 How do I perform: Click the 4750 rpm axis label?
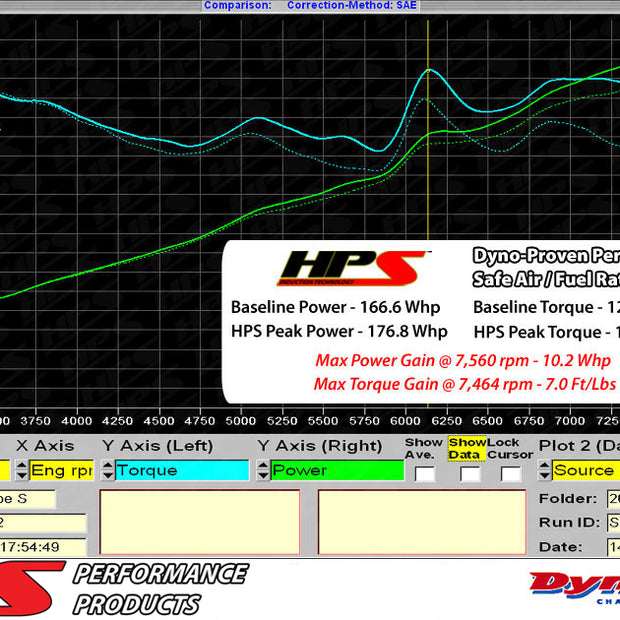click(x=200, y=421)
